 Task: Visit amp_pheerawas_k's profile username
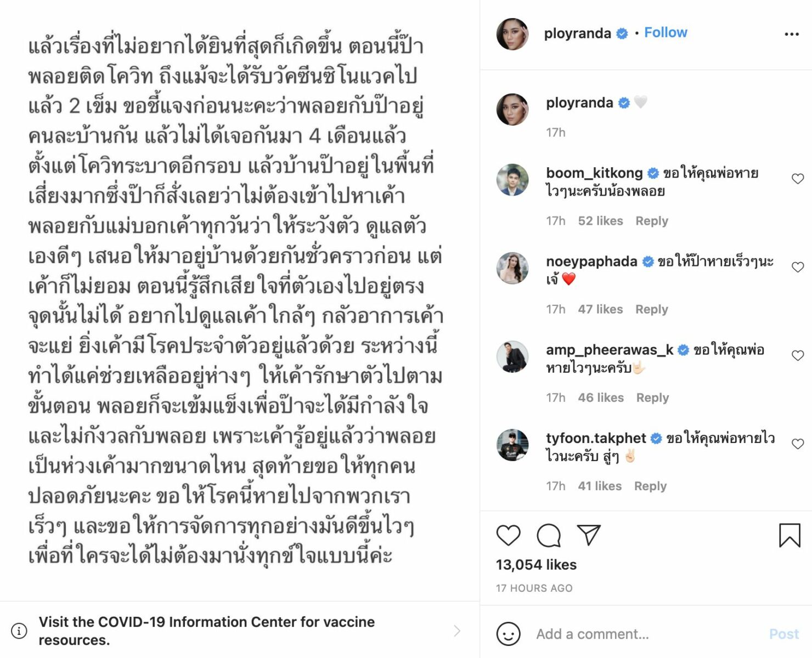coord(610,349)
